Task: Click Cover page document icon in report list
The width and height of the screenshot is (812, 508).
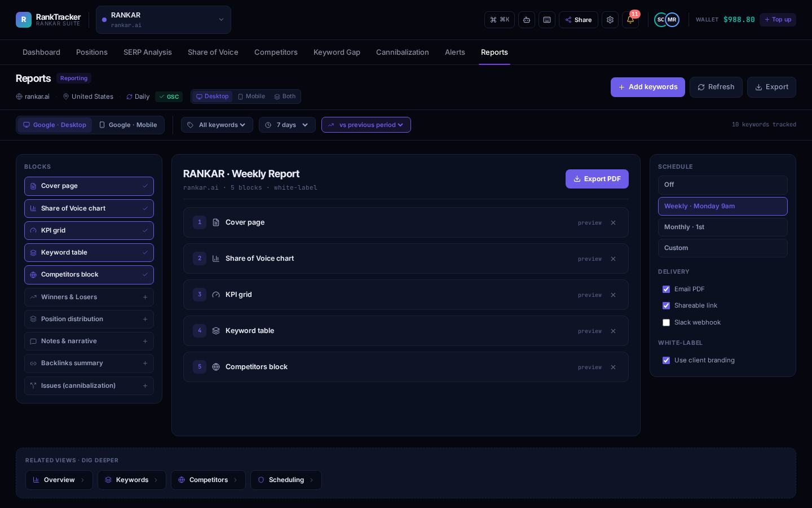Action: click(216, 222)
